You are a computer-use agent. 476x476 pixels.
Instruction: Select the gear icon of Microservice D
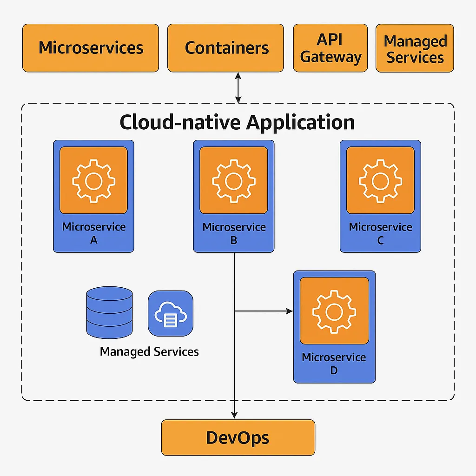[334, 311]
